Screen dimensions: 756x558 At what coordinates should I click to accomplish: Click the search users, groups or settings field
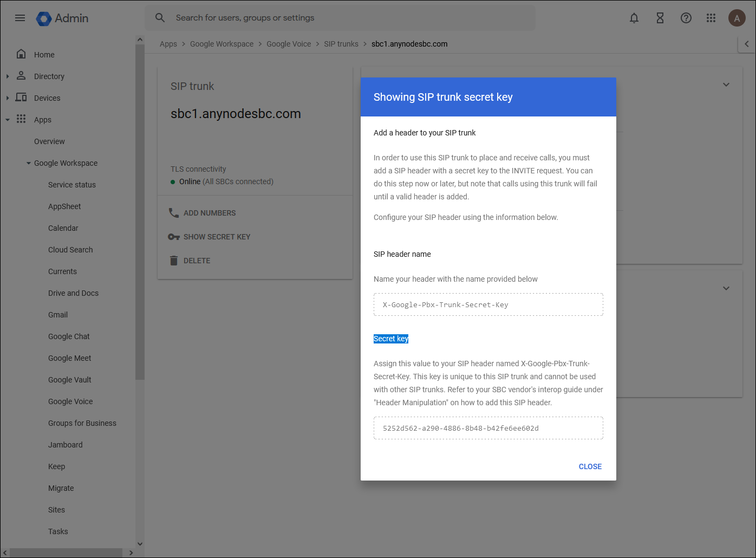340,18
